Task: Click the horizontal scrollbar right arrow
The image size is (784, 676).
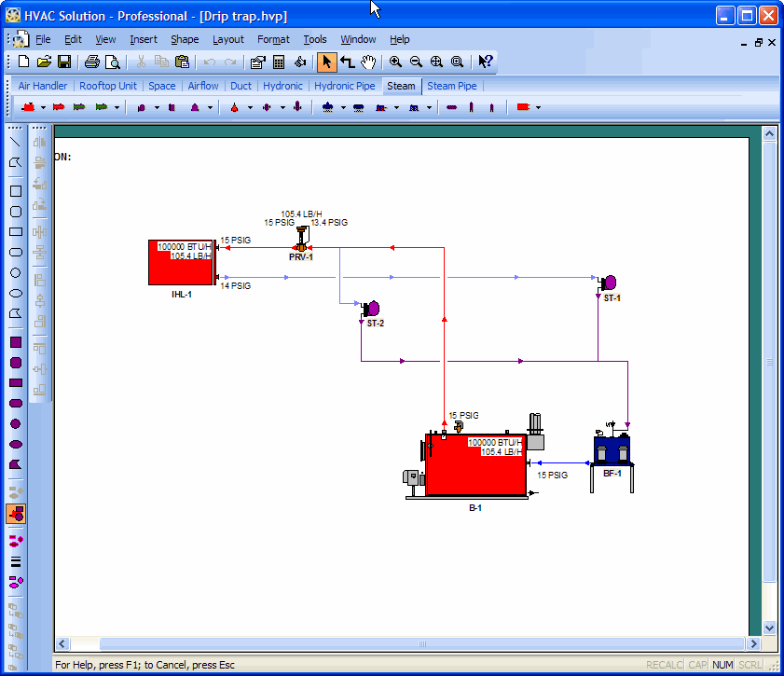Action: coord(754,644)
